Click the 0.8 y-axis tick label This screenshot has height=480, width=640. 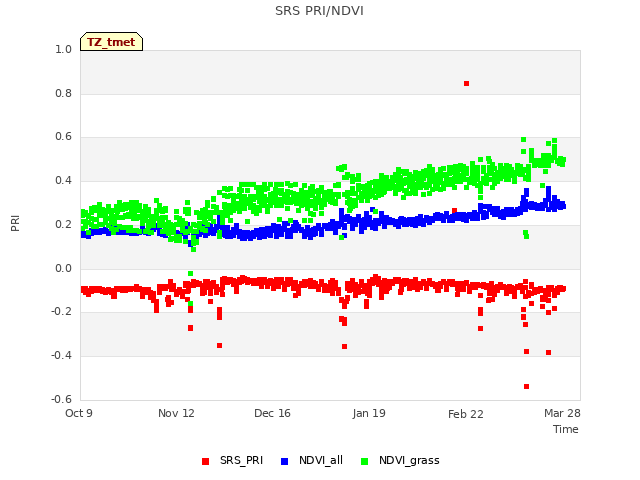coord(63,93)
